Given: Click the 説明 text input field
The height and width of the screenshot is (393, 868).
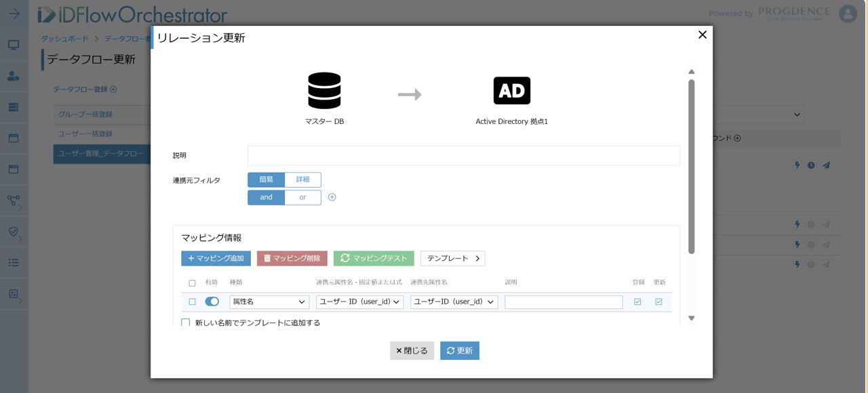Looking at the screenshot, I should (x=463, y=155).
